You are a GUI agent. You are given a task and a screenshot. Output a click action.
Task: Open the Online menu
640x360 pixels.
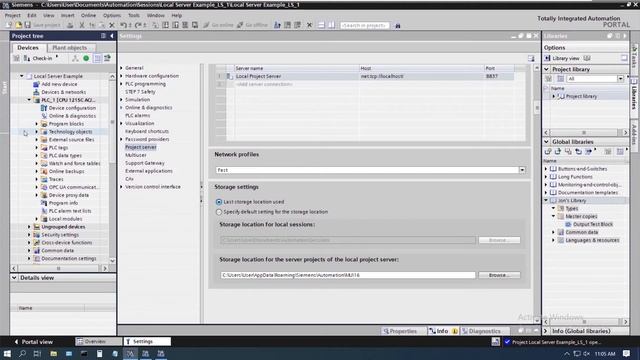[x=88, y=15]
